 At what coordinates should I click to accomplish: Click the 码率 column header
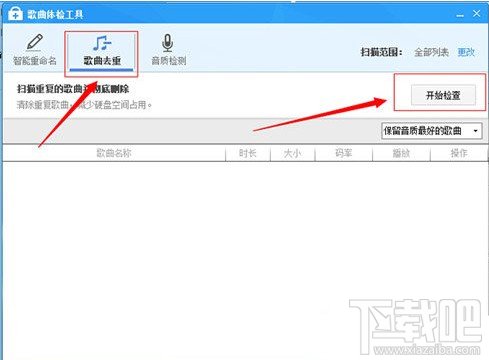tap(343, 153)
